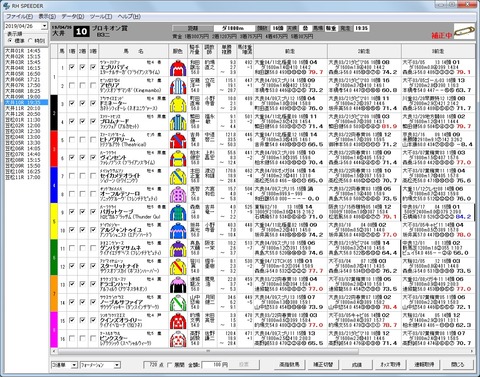This screenshot has width=480, height=377.
Task: Click horse 13's black and pink silks
Action: pyautogui.click(x=178, y=285)
